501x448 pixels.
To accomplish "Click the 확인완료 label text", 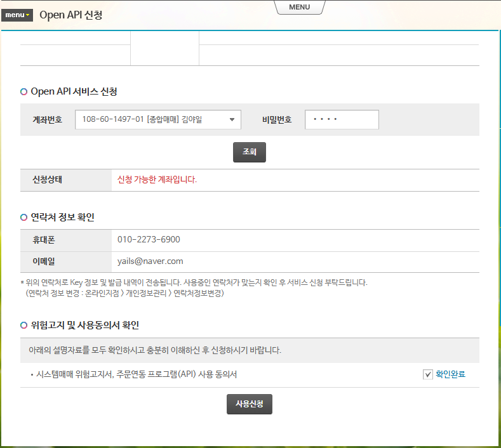I will [450, 374].
